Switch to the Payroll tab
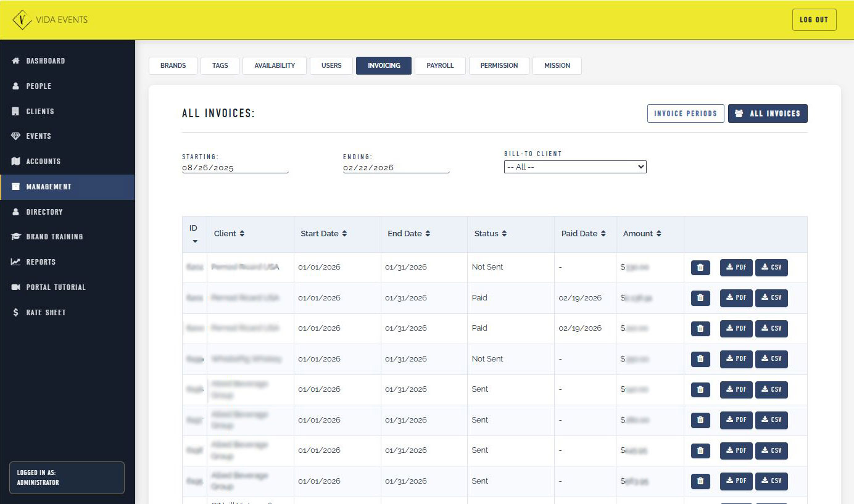 (x=440, y=65)
